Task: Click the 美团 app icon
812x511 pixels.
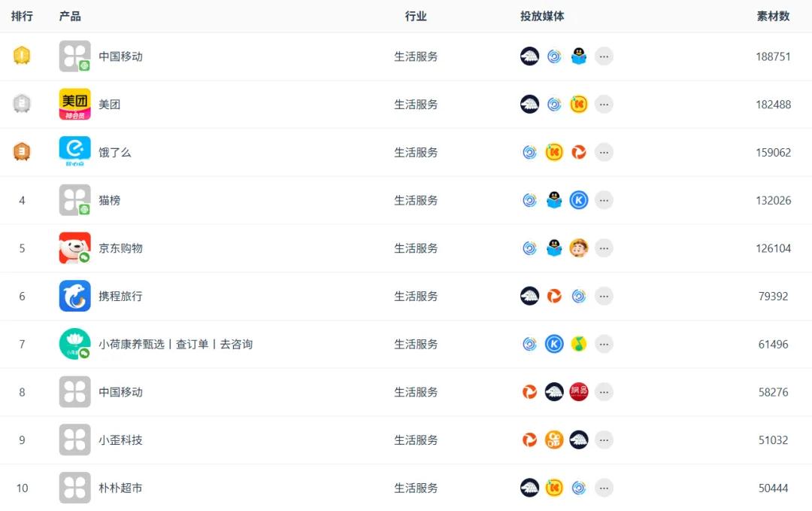Action: [x=74, y=104]
